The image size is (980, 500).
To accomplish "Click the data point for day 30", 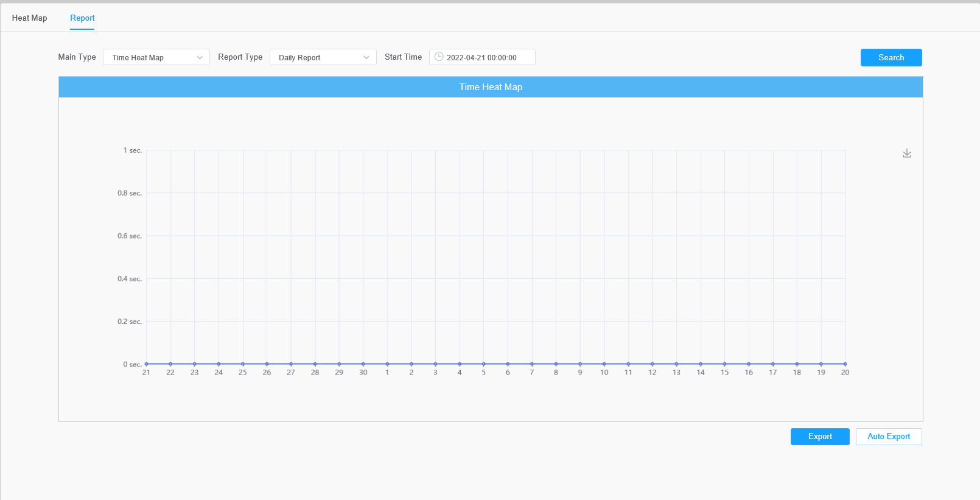I will coord(363,364).
